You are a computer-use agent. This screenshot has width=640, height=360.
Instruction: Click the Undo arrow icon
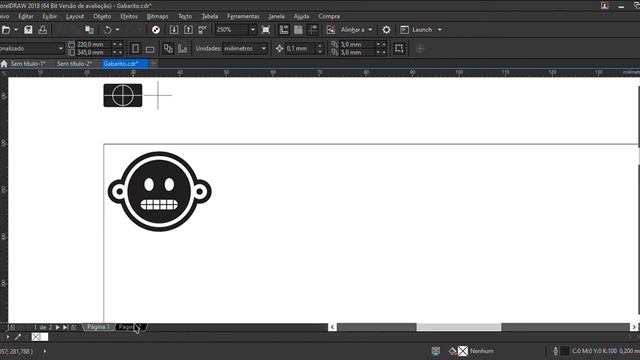[108, 30]
